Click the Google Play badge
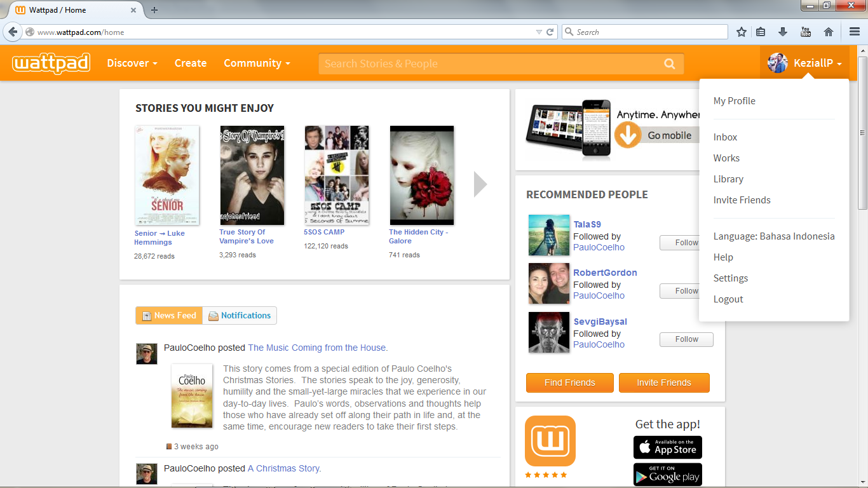The width and height of the screenshot is (868, 488). click(x=668, y=475)
